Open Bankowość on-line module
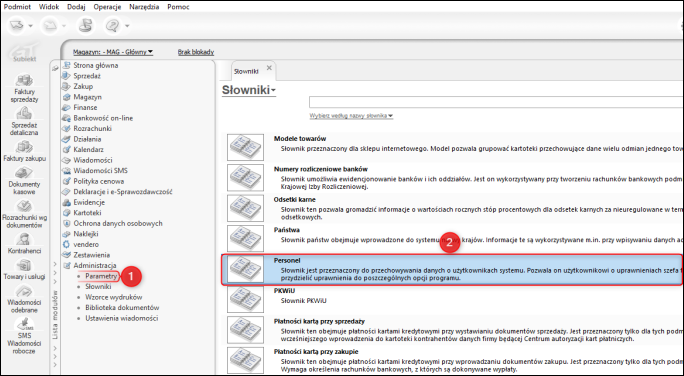Viewport: 684px width, 376px height. (103, 118)
